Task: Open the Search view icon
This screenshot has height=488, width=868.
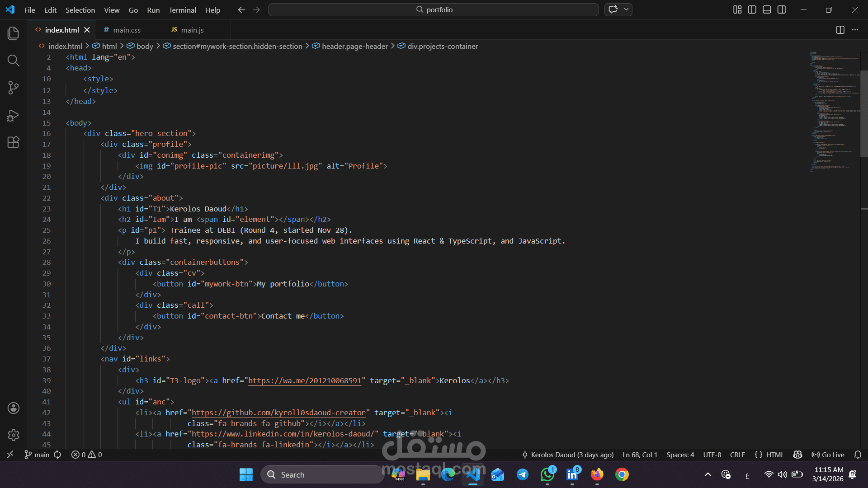Action: [14, 61]
